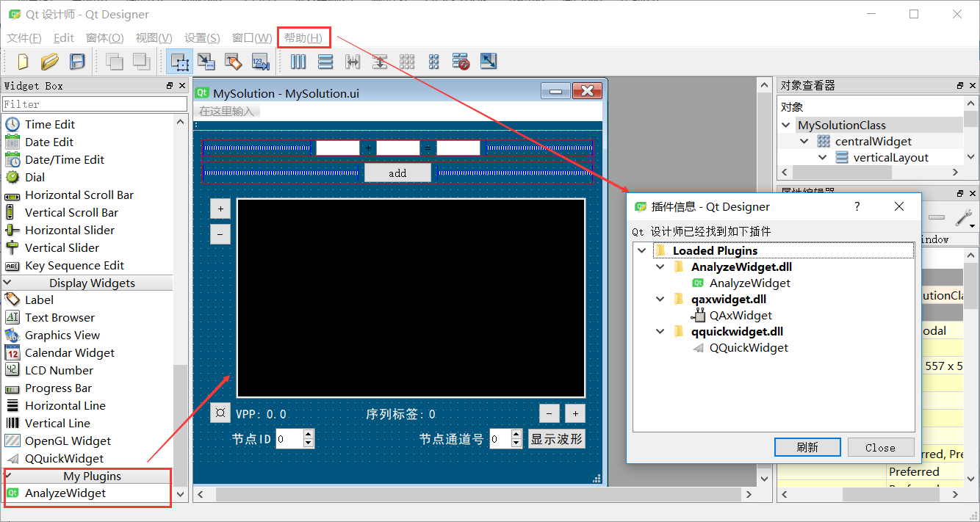Click the 刷新 refresh button in plugin dialog

(807, 447)
